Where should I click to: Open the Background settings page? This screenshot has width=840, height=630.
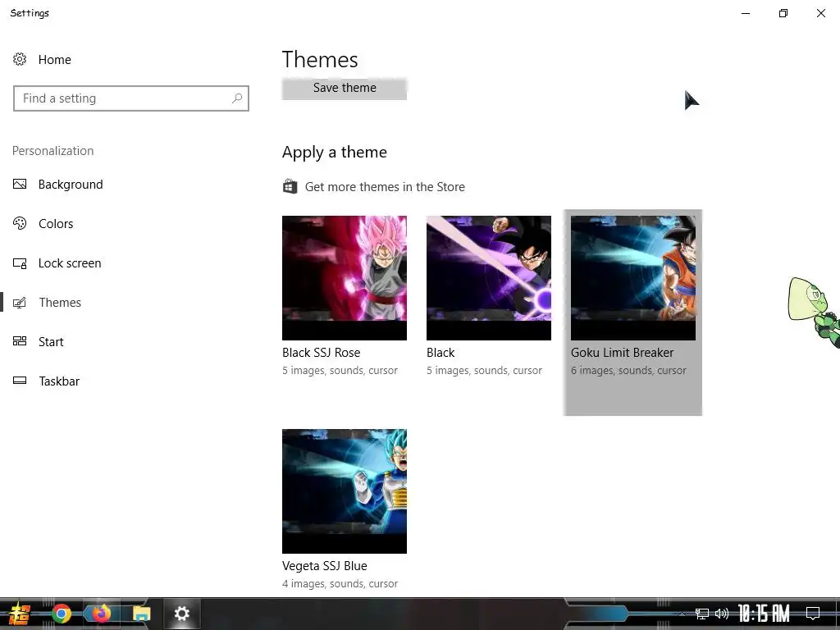pyautogui.click(x=71, y=185)
